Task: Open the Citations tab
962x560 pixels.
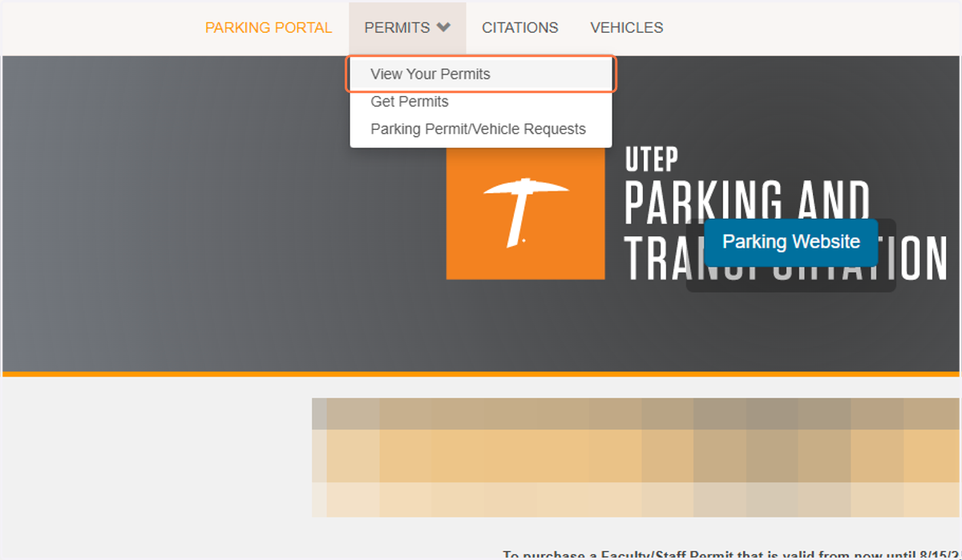Action: (x=519, y=27)
